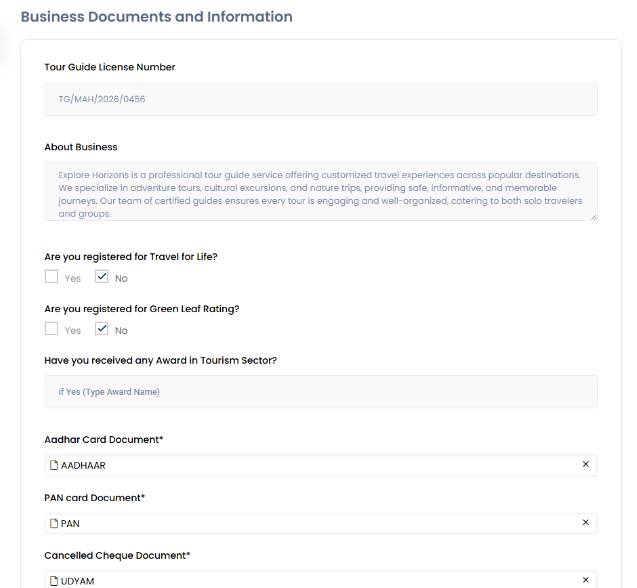This screenshot has height=588, width=637.
Task: Click the Cancelled Cheque Document upload box
Action: pos(321,580)
